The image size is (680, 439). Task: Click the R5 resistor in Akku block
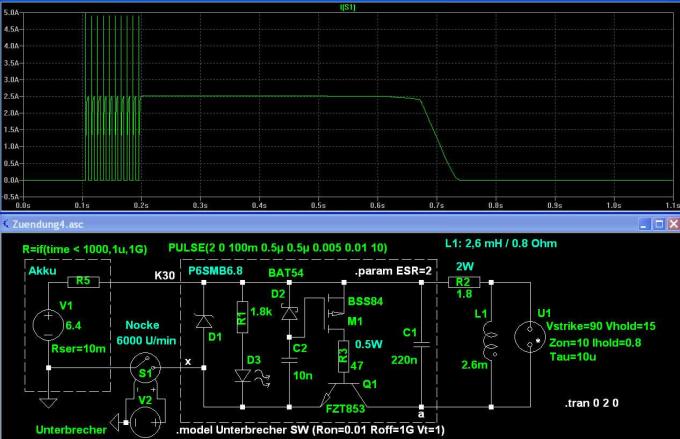click(87, 283)
